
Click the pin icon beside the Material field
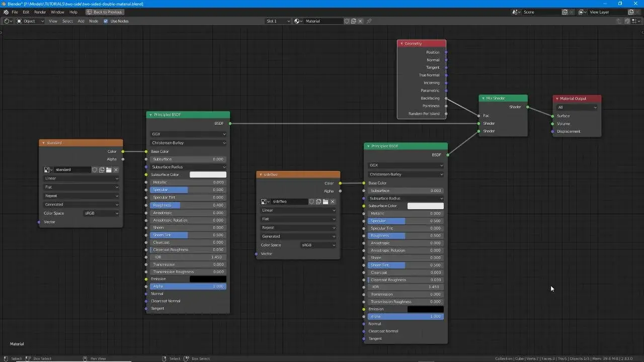(369, 21)
